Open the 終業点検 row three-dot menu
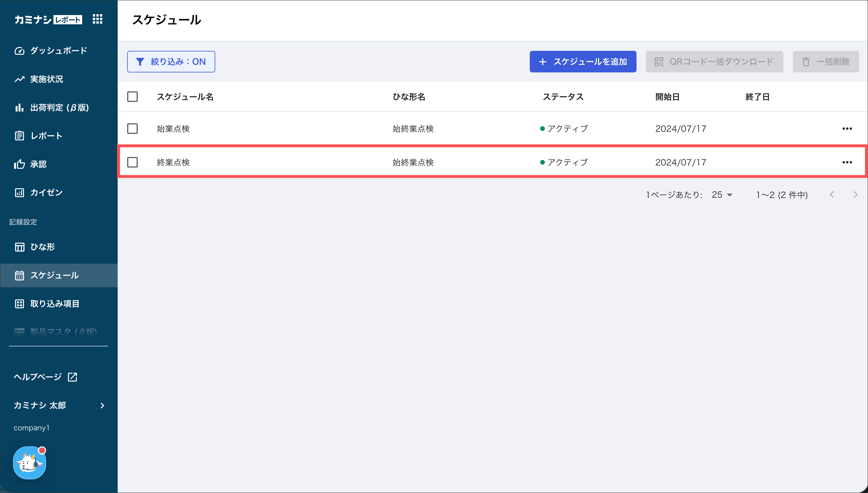Viewport: 868px width, 493px height. [847, 162]
